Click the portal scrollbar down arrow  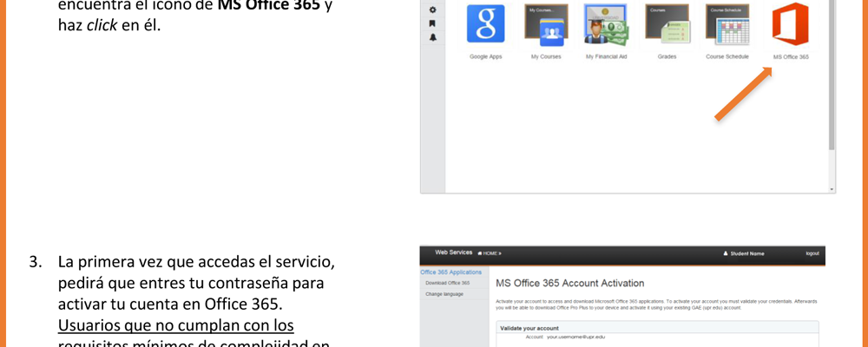832,189
